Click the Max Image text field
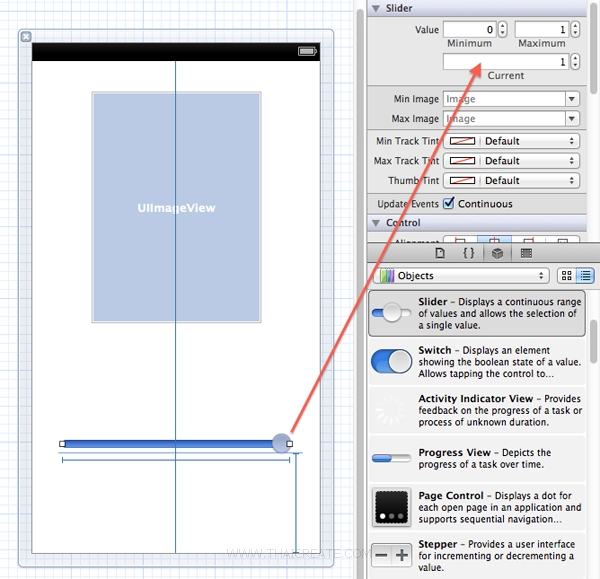Screen dimensions: 600x579 pos(504,119)
